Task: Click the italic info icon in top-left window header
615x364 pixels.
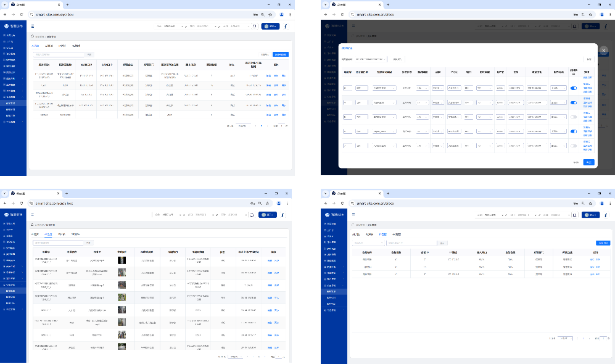Action: (x=285, y=27)
